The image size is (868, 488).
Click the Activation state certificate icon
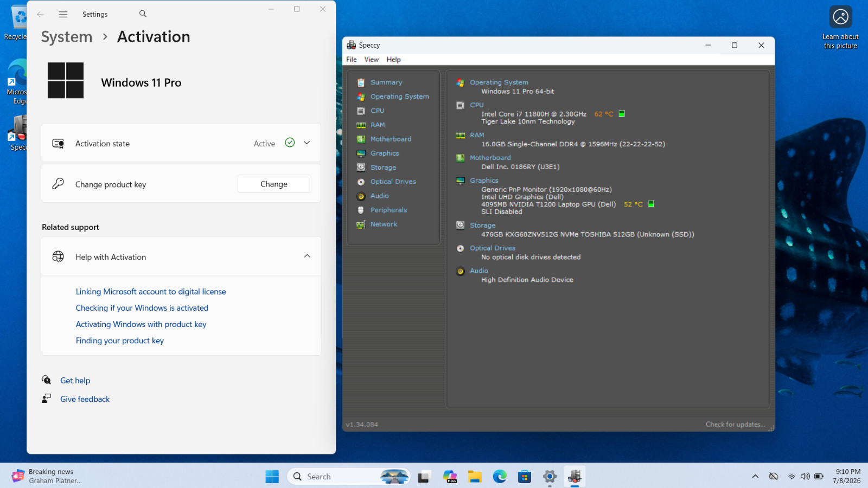[x=58, y=143]
